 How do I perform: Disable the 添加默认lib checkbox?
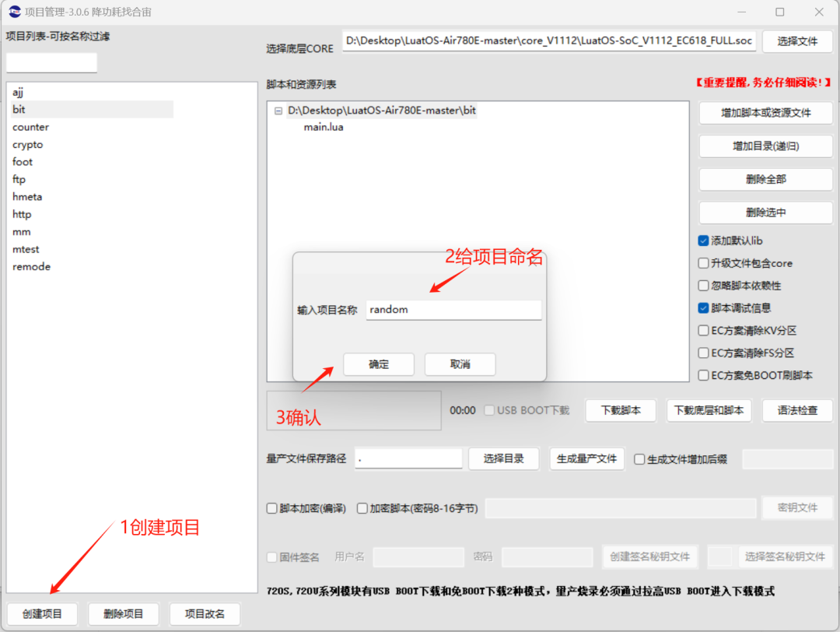[x=702, y=241]
